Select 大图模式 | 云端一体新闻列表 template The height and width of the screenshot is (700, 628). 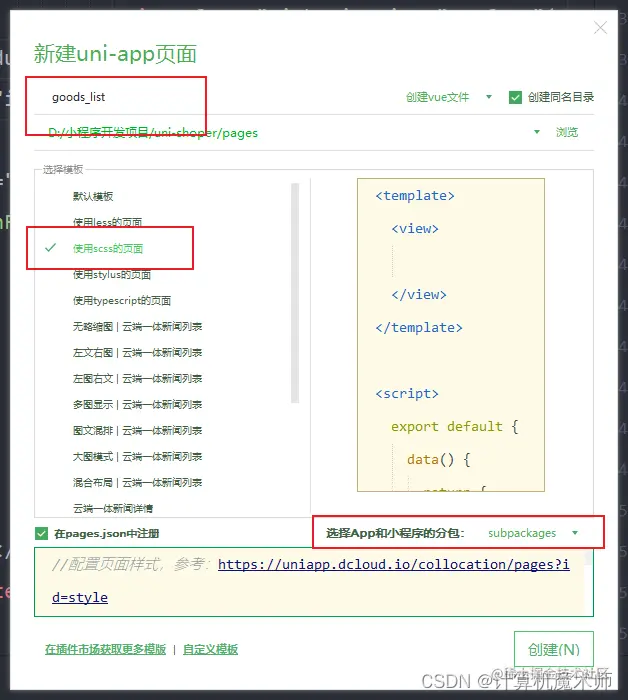tap(137, 457)
